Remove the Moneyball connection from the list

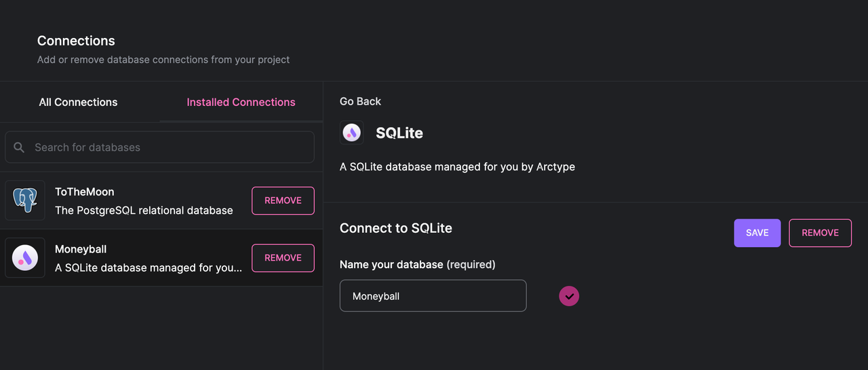point(283,258)
